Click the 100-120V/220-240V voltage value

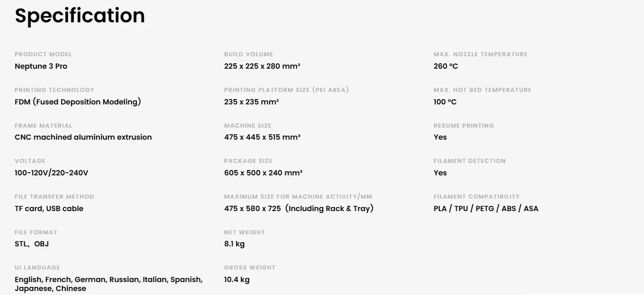click(x=51, y=173)
